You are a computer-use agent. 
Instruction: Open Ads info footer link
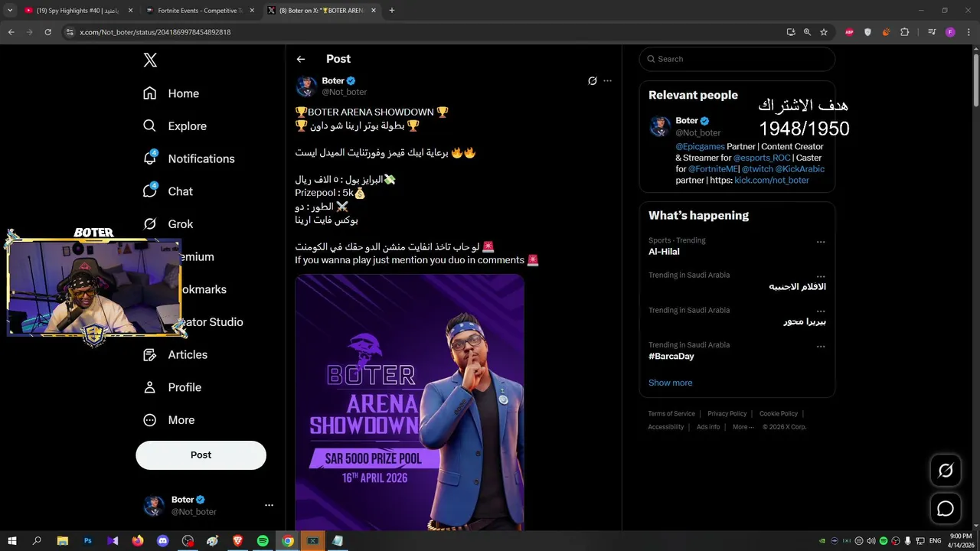(708, 427)
